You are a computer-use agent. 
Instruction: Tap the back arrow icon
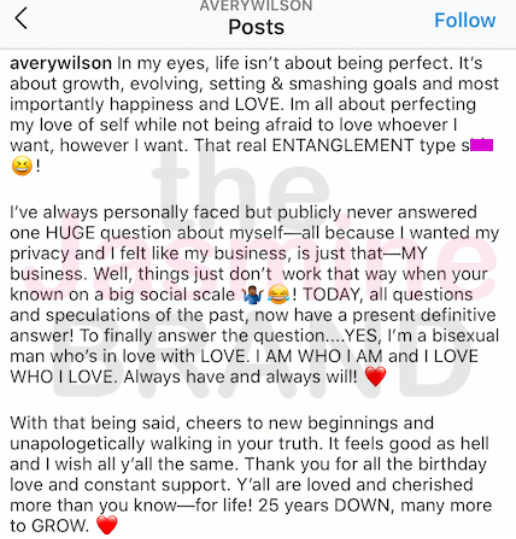[x=21, y=19]
